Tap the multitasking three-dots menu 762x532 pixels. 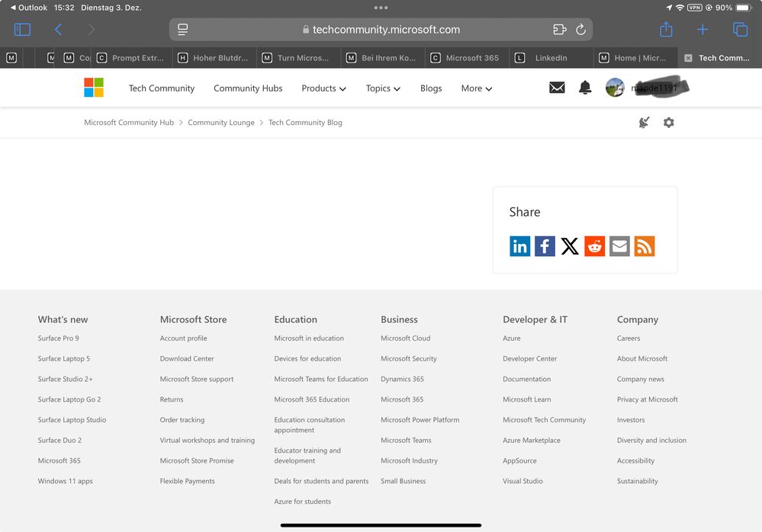click(381, 8)
